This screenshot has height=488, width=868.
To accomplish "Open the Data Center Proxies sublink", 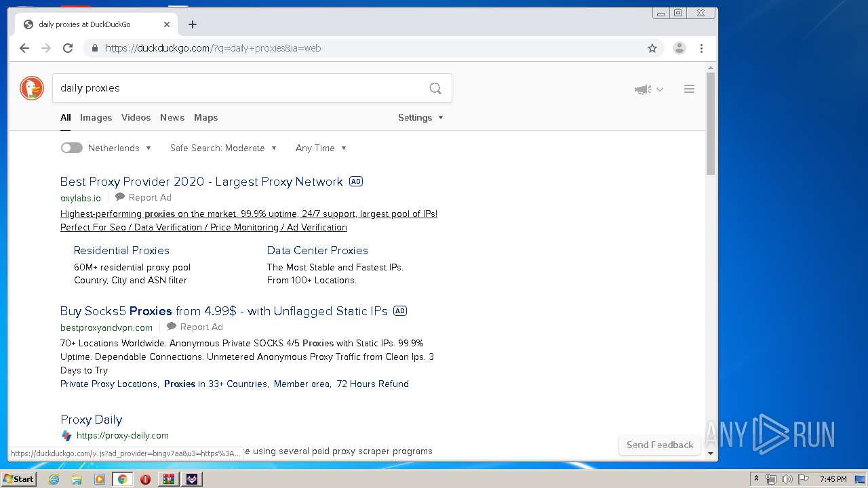I will (x=317, y=250).
